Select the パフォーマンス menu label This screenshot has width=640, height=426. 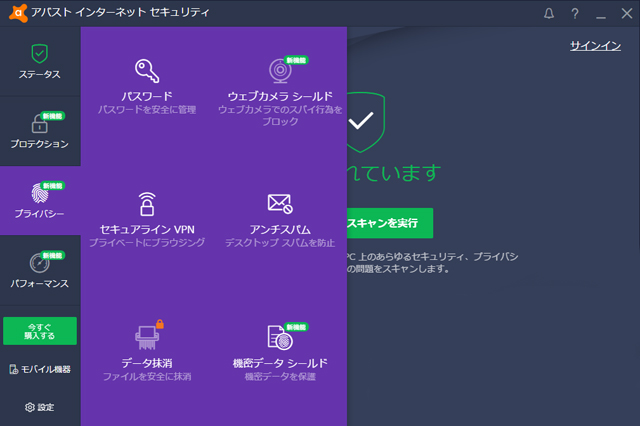pyautogui.click(x=40, y=284)
